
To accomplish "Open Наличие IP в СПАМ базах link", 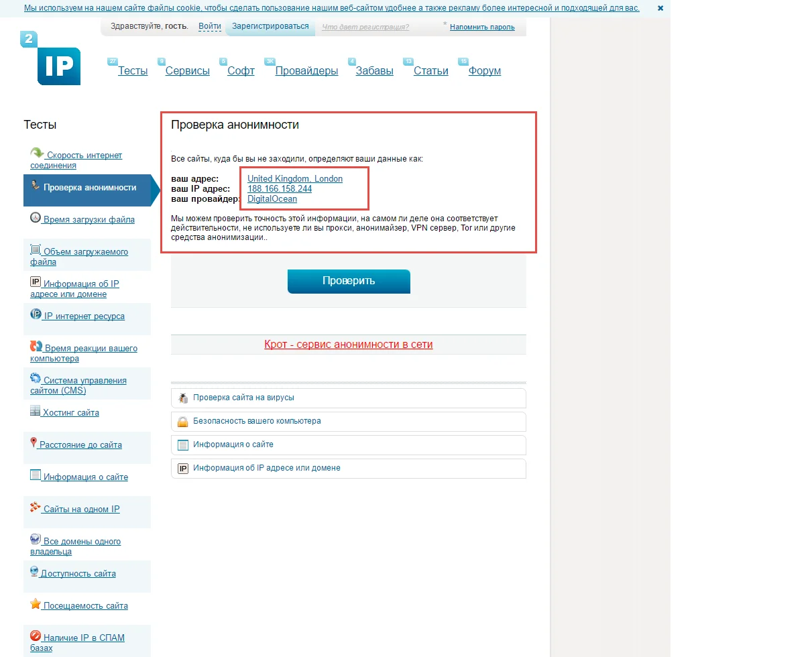I will coord(77,643).
